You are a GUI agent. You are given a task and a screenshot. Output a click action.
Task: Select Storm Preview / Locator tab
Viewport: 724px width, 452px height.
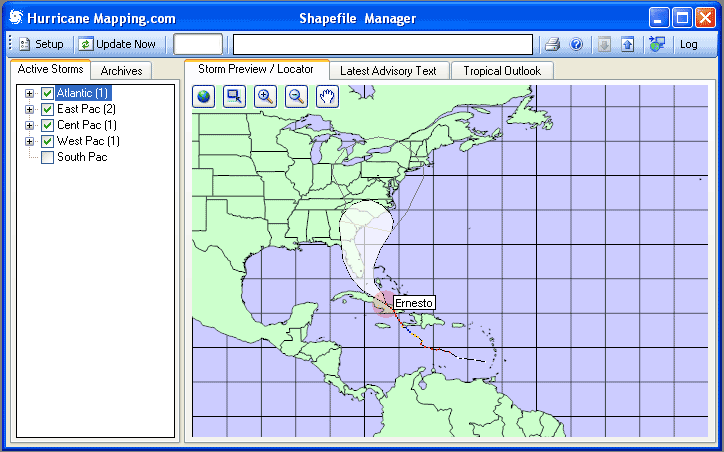(256, 69)
